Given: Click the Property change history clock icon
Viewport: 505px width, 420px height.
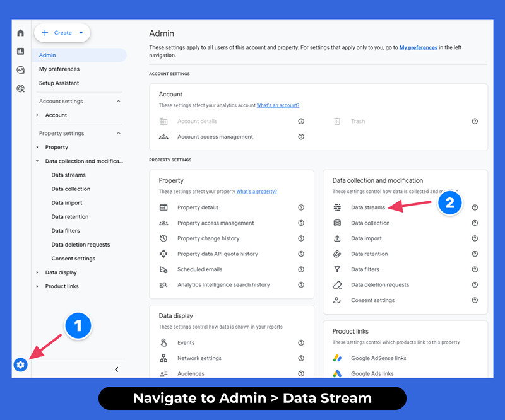Looking at the screenshot, I should coord(163,238).
